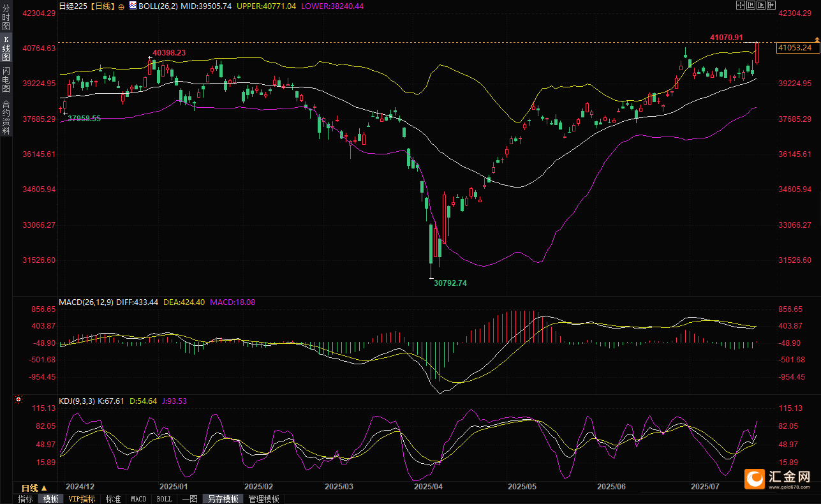The image size is (821, 504).
Task: Click the MACD:18.08 value
Action: tap(232, 302)
